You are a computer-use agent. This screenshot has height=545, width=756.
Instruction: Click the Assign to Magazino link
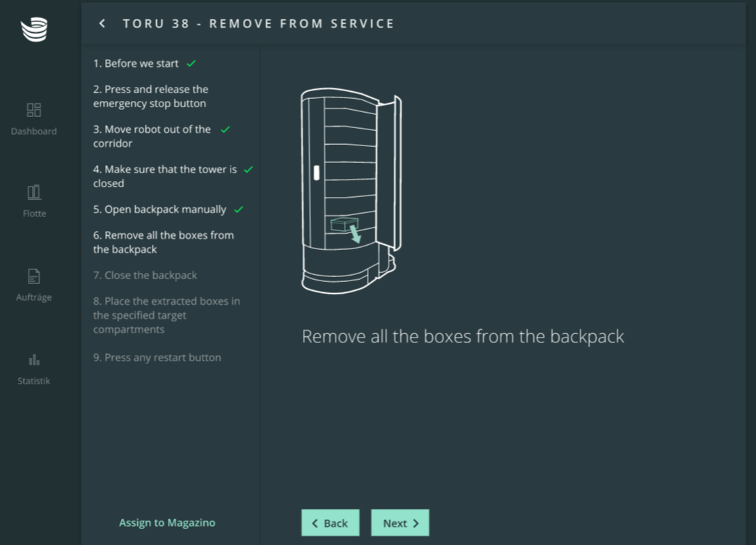[x=167, y=523]
